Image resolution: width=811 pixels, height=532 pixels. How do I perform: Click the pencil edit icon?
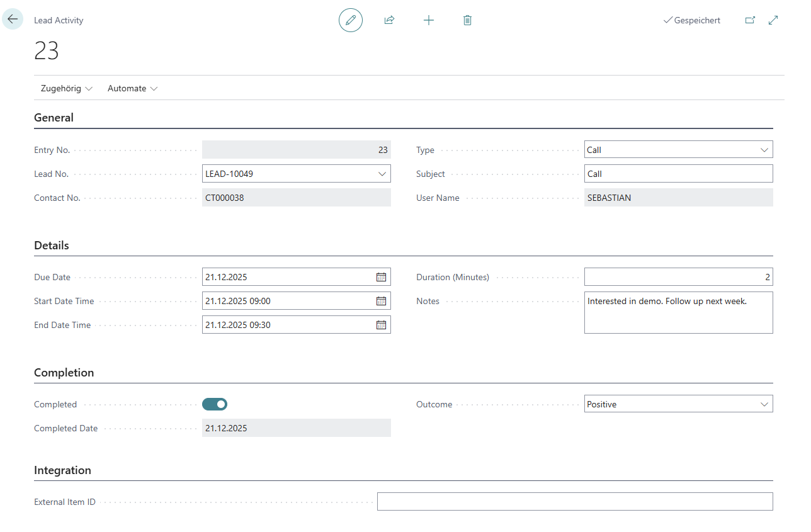[x=351, y=20]
